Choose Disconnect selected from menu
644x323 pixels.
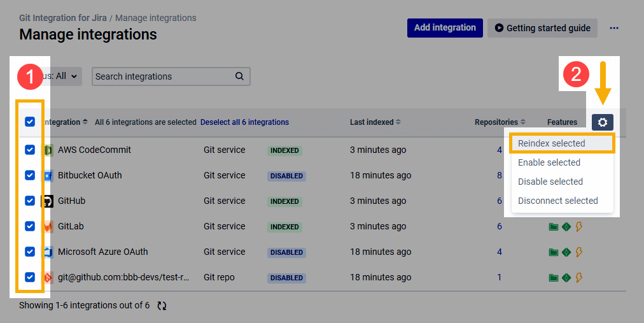558,201
